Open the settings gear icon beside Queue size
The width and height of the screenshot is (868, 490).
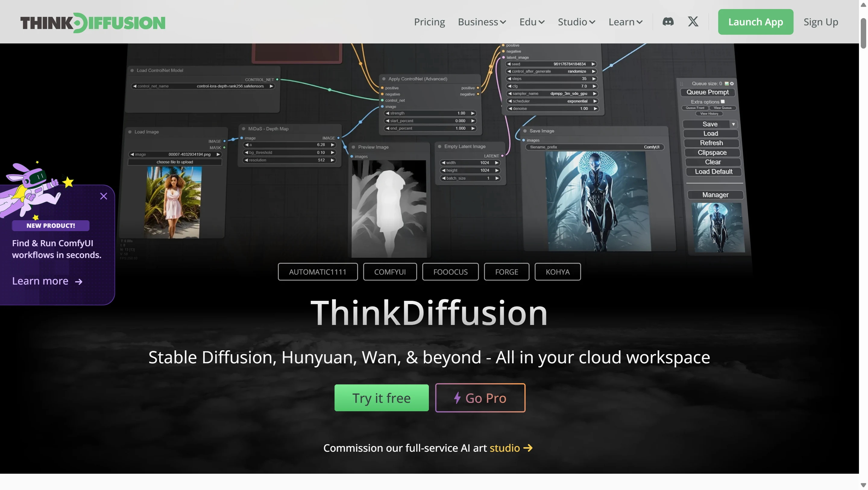pyautogui.click(x=732, y=84)
